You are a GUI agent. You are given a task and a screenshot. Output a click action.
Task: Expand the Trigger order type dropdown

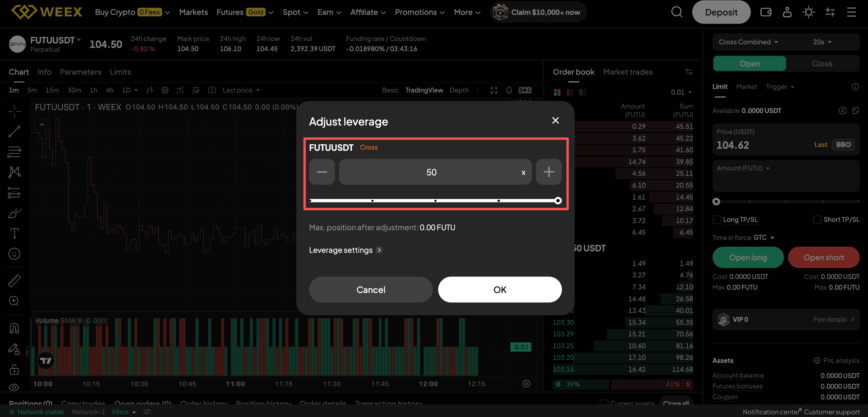[780, 87]
